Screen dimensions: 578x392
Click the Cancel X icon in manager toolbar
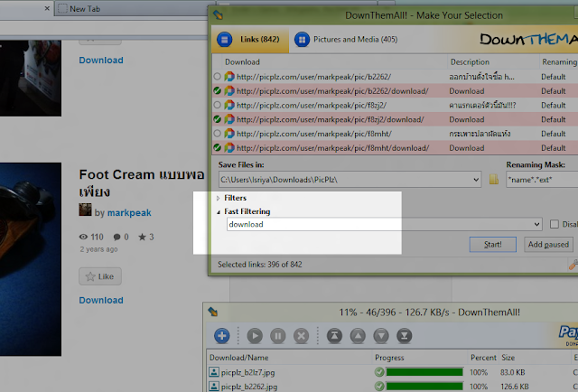tap(301, 336)
